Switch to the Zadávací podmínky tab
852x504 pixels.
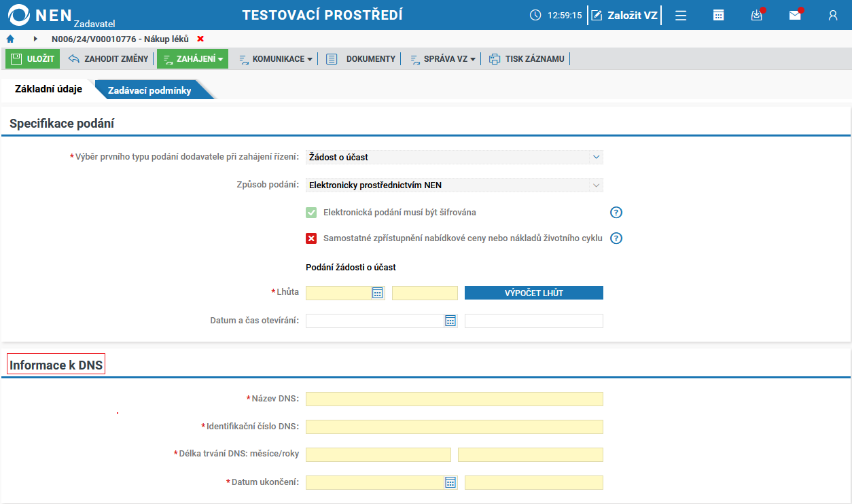point(149,90)
